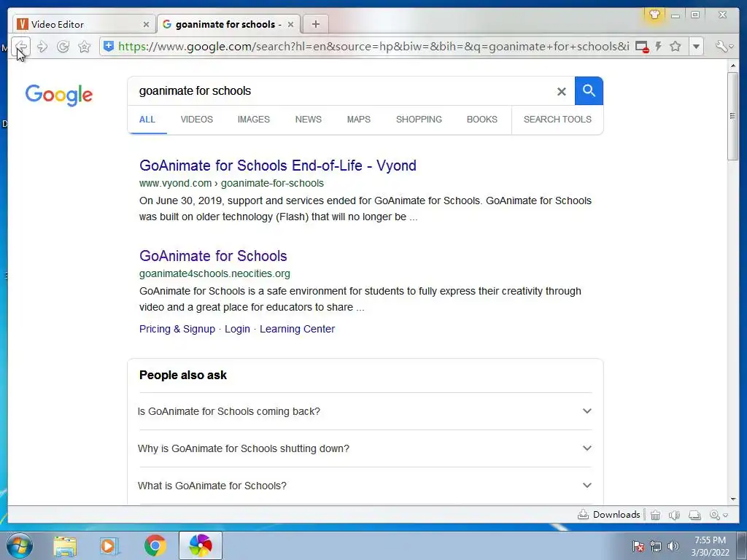Reload the page with the refresh icon

point(63,47)
